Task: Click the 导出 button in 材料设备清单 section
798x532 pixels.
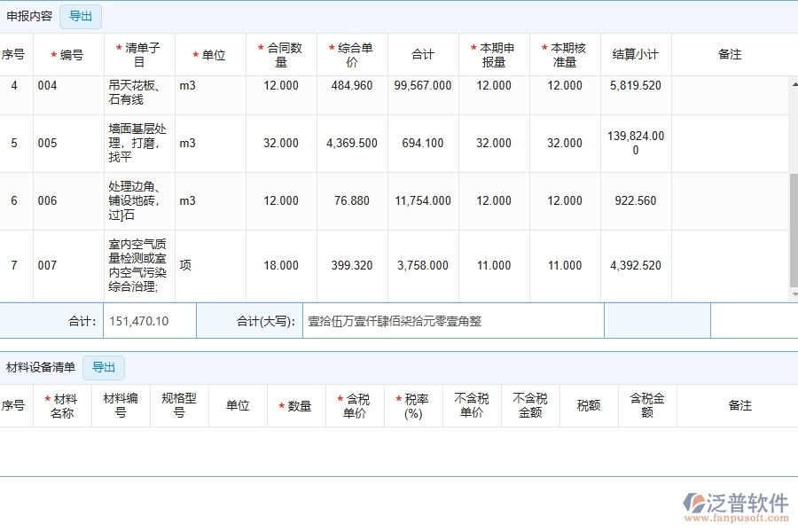Action: pyautogui.click(x=104, y=368)
